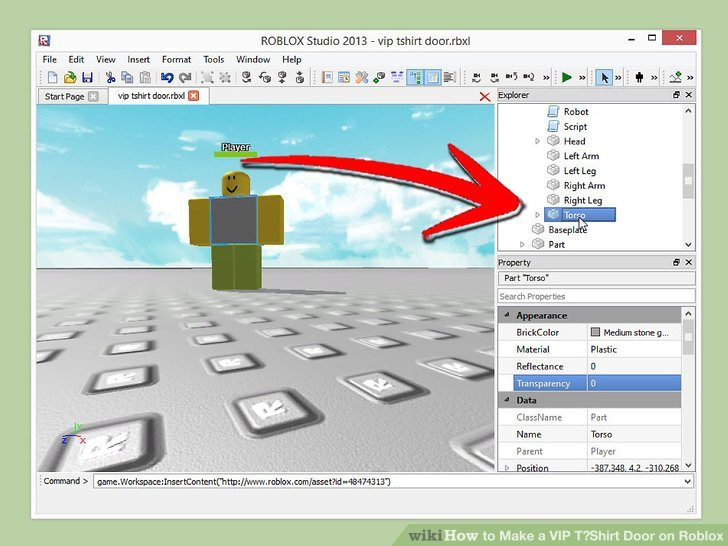This screenshot has width=728, height=546.
Task: Click the part tool icon left of the rotate icon
Action: 247,77
